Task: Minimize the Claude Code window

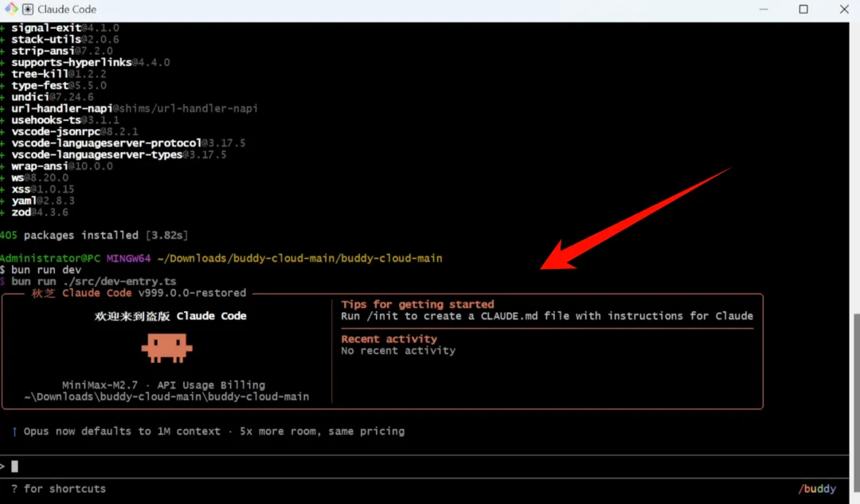Action: (764, 10)
